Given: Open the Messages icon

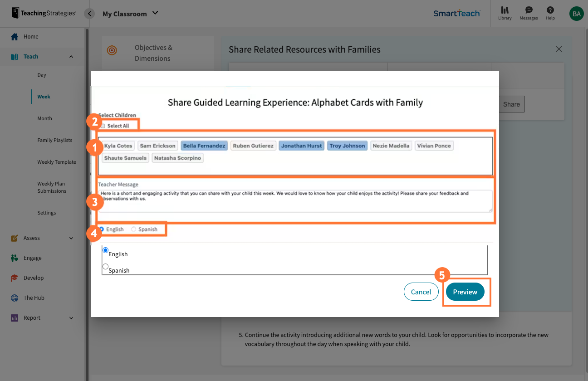Looking at the screenshot, I should click(529, 10).
